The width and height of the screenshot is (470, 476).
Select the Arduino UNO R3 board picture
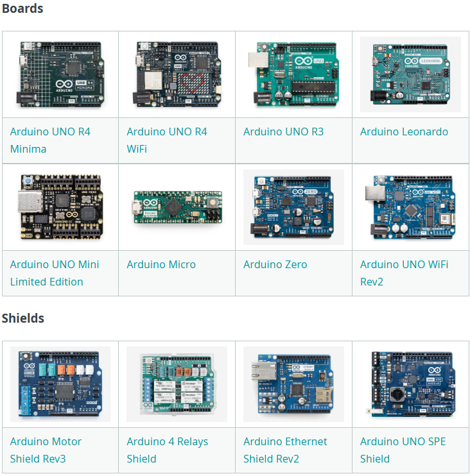[293, 74]
